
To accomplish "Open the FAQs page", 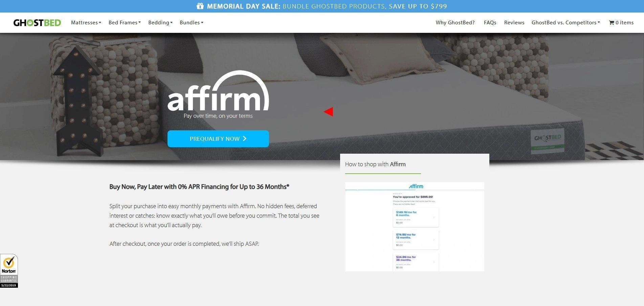I will (490, 23).
